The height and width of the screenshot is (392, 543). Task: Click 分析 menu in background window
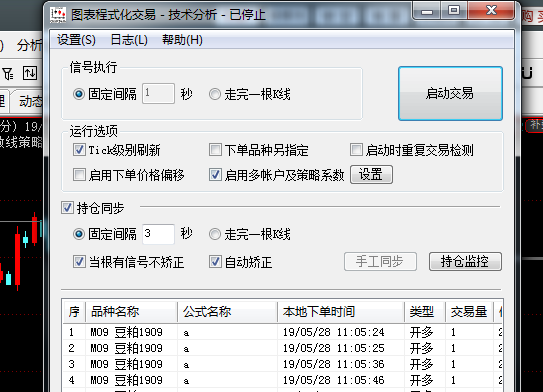click(x=29, y=45)
